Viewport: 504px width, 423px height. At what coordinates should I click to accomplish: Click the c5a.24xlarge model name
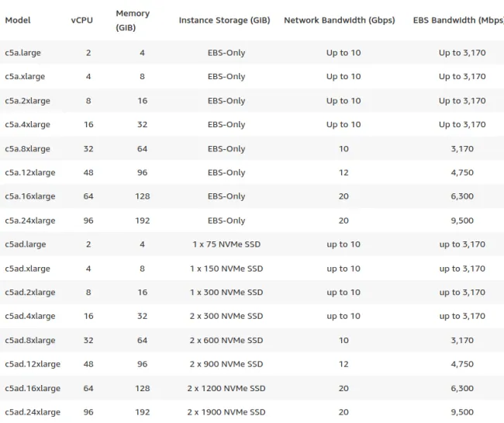click(30, 220)
